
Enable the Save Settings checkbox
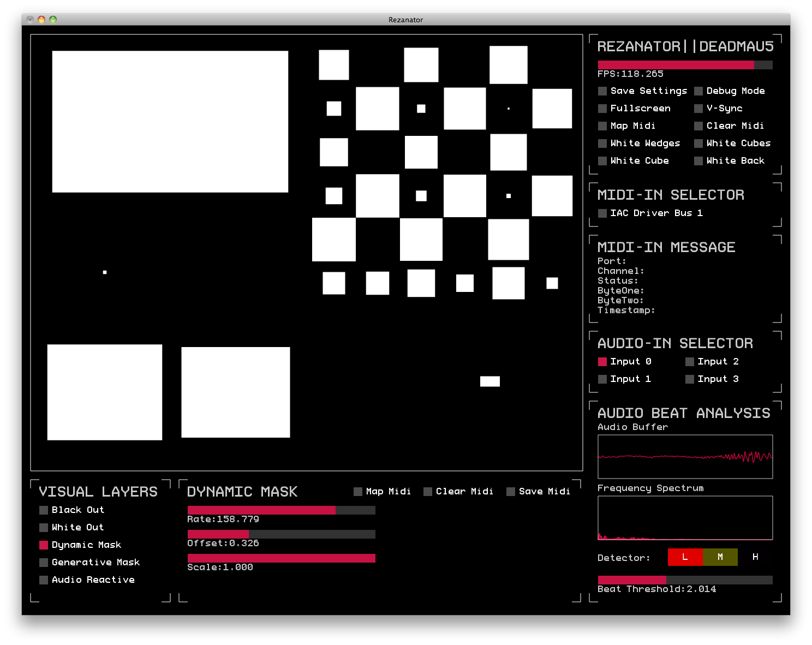pyautogui.click(x=602, y=91)
